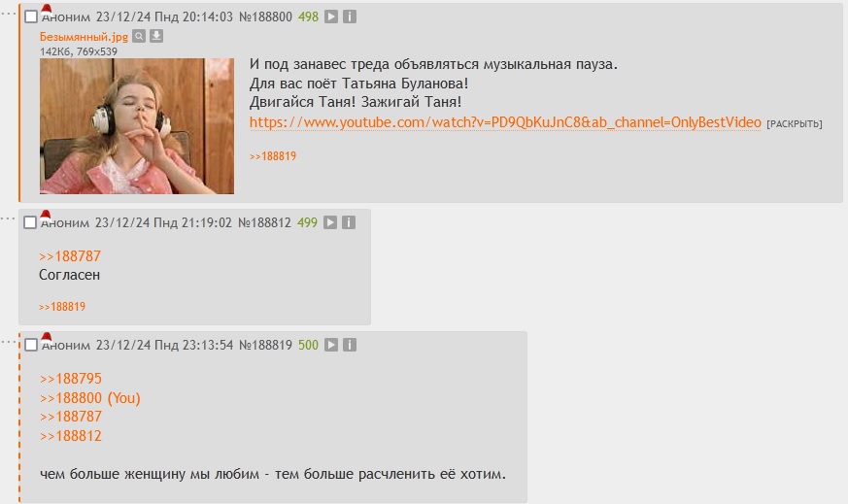Click the play-arrow icon on post №188819
The height and width of the screenshot is (504, 848).
pos(331,345)
